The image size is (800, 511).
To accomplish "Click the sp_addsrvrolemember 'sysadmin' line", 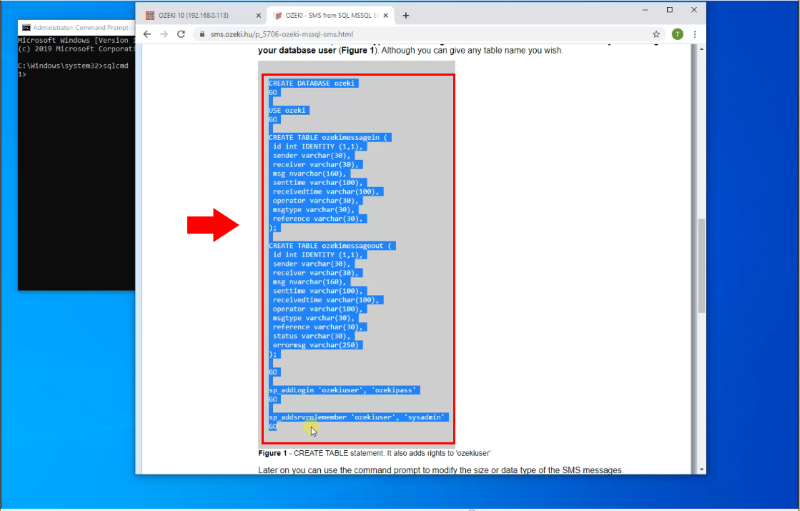I will pyautogui.click(x=359, y=417).
